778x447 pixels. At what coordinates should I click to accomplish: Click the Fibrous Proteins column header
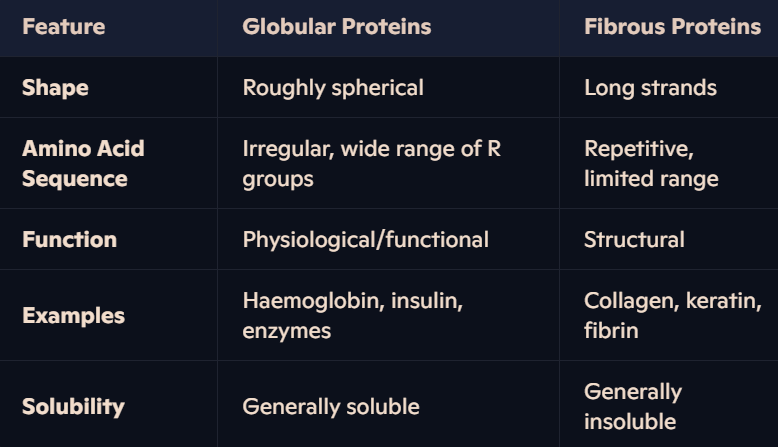point(672,27)
